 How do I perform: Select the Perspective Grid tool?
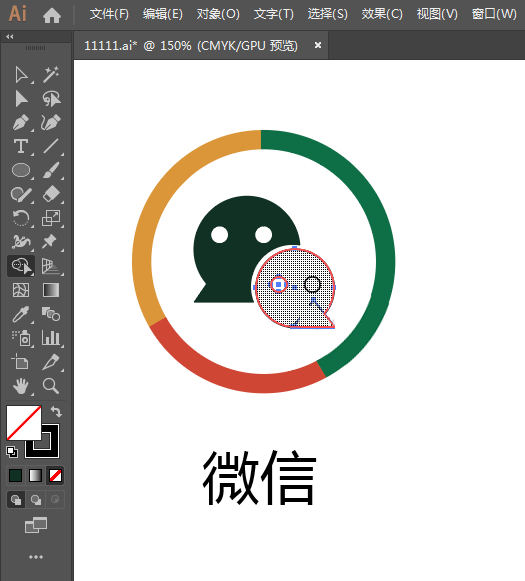point(51,266)
